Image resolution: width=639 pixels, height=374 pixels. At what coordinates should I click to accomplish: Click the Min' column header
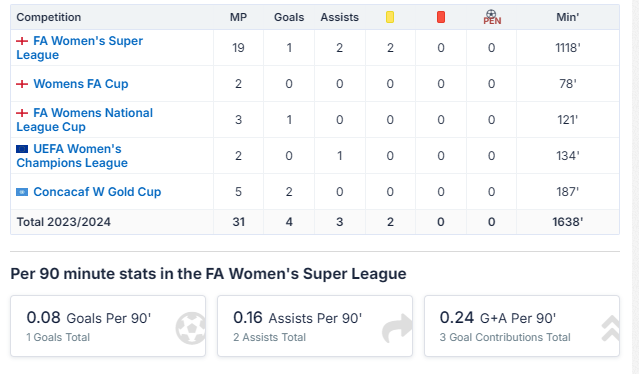568,17
